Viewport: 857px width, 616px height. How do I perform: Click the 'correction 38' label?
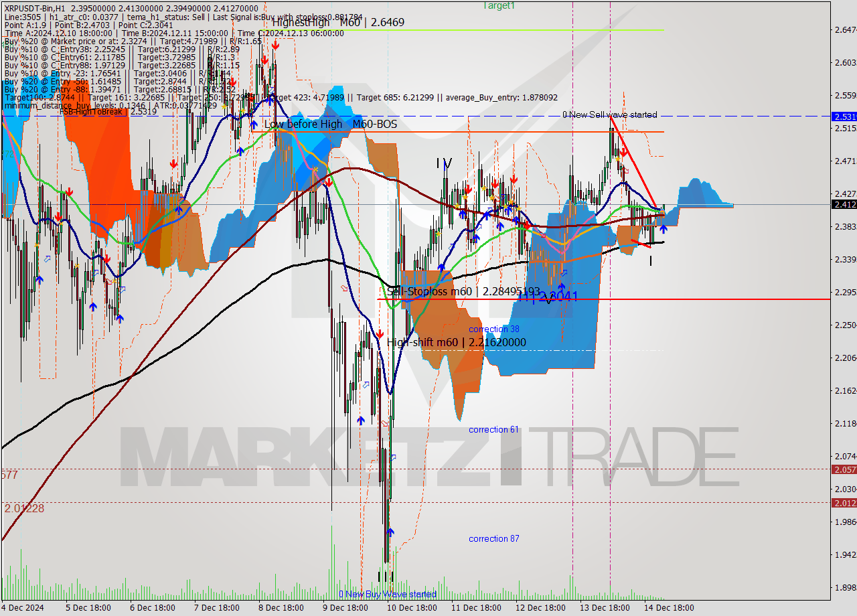[494, 329]
